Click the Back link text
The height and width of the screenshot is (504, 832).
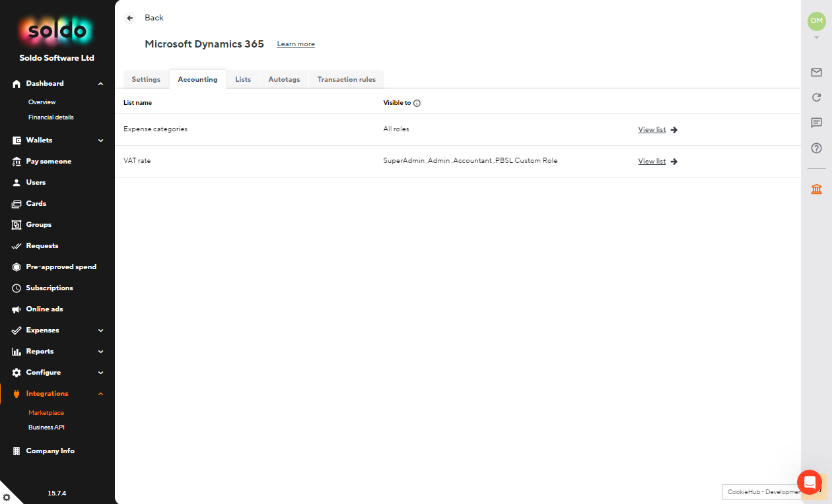(154, 18)
